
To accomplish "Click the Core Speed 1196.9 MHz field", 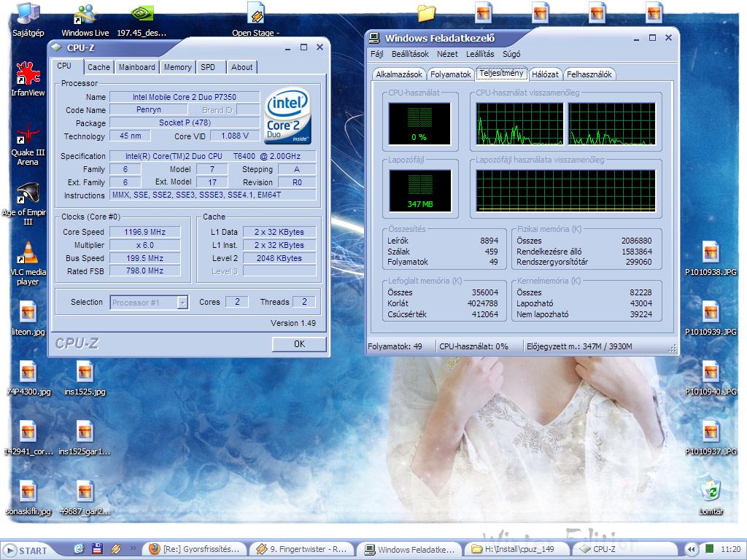I will [145, 232].
